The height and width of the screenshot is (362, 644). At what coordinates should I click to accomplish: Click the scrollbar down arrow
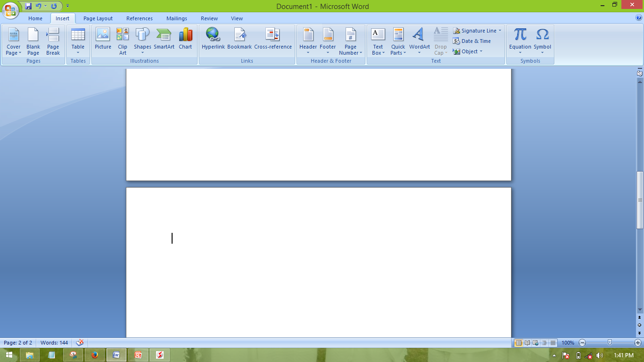[640, 310]
